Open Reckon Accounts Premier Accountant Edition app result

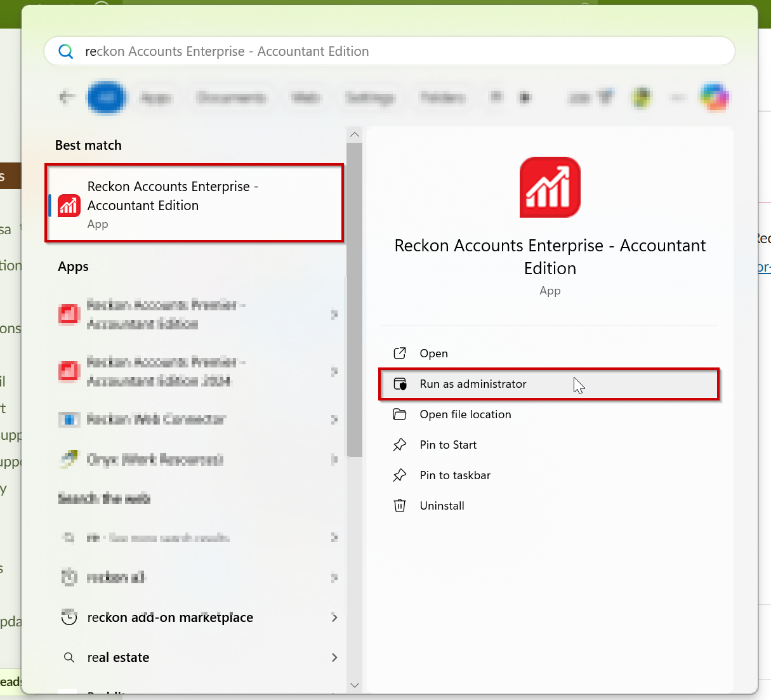pos(194,314)
